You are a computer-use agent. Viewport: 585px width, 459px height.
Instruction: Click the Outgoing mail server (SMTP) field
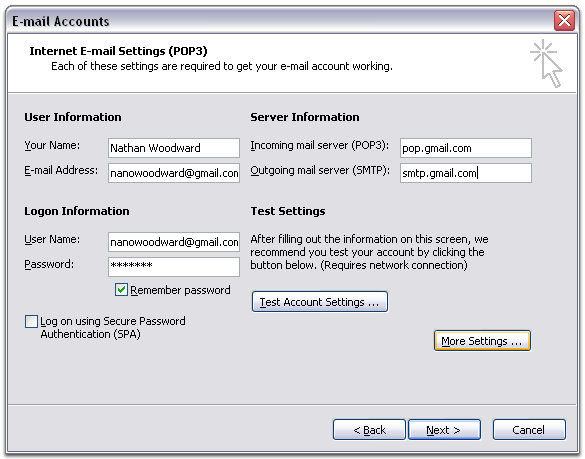tap(466, 173)
